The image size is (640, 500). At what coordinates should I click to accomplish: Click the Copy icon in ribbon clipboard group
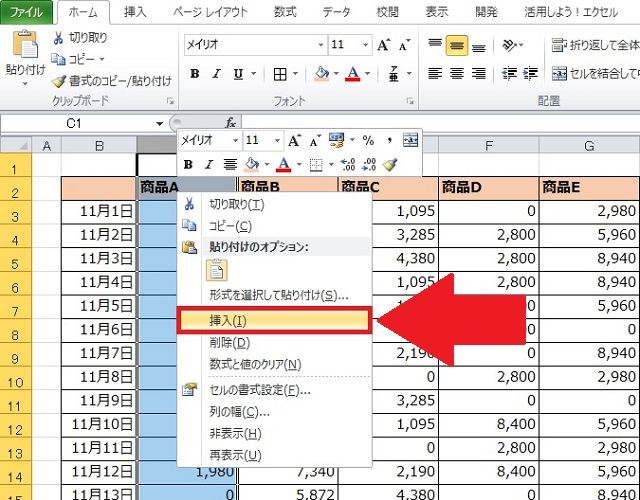[58, 60]
